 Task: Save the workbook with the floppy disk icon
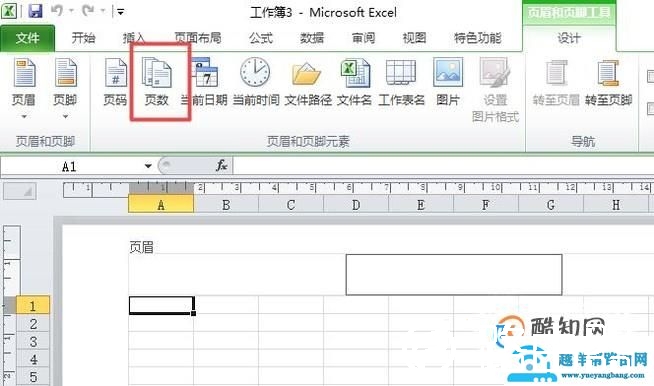35,11
